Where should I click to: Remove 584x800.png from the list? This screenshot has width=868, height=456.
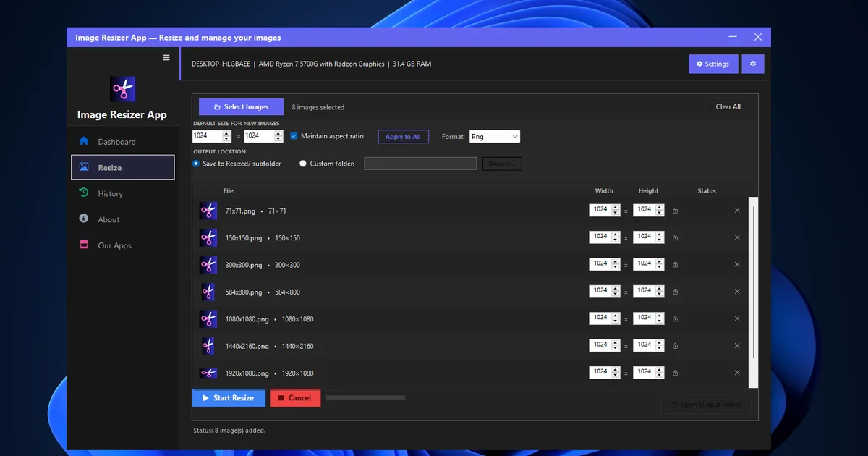[737, 292]
